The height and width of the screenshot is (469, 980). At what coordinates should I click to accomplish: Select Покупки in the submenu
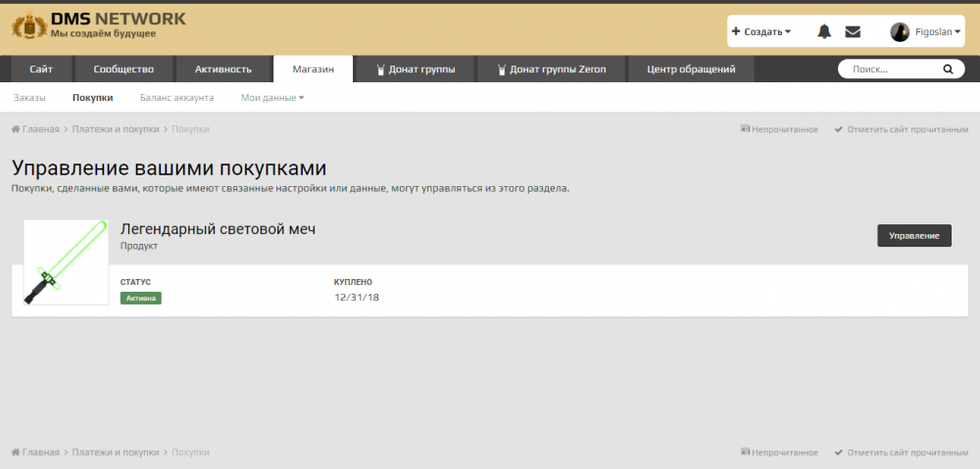[x=92, y=98]
